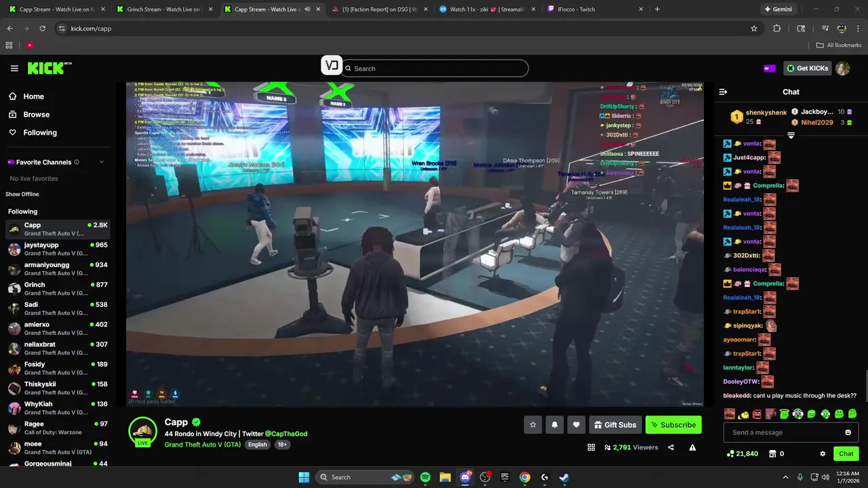Click the Gift Subs button
The width and height of the screenshot is (868, 488).
point(616,425)
